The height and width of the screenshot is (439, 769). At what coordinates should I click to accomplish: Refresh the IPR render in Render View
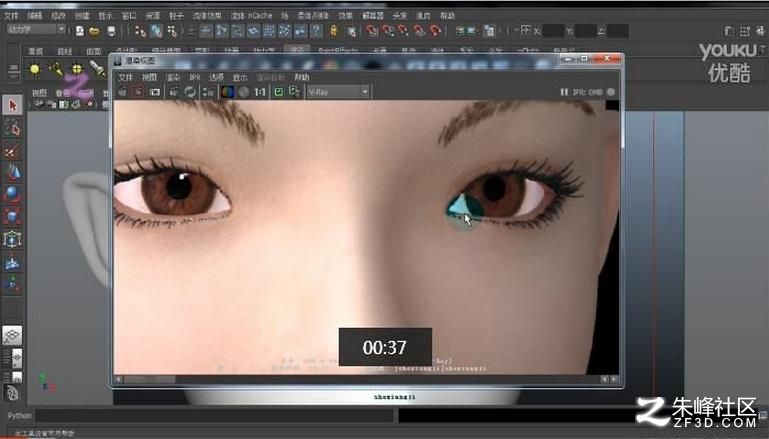pyautogui.click(x=189, y=92)
